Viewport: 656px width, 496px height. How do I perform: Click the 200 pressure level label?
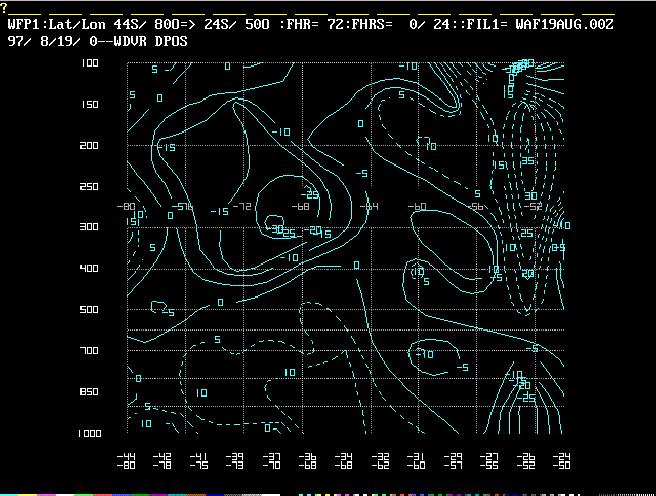89,146
